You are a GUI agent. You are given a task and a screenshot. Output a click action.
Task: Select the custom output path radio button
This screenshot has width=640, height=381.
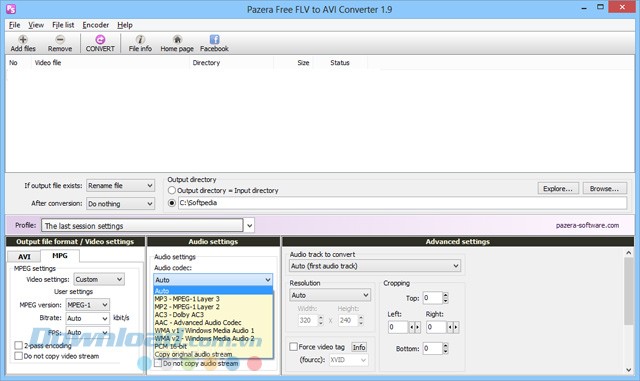pos(172,203)
